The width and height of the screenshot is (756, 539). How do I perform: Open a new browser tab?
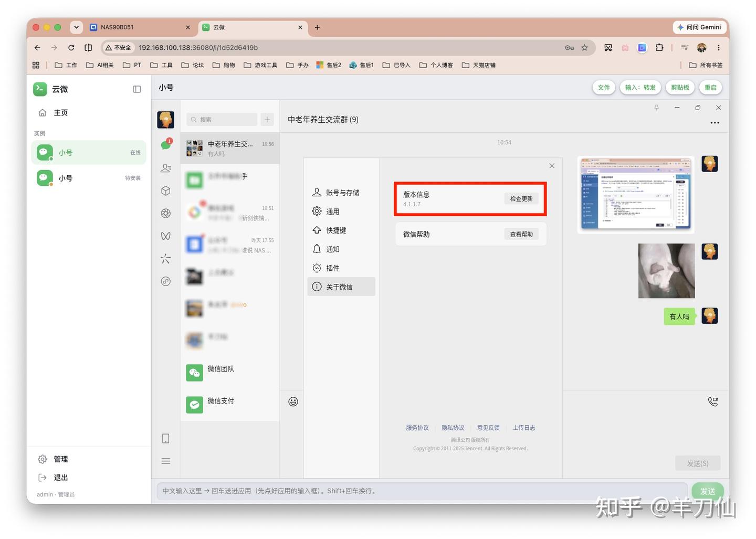click(317, 27)
